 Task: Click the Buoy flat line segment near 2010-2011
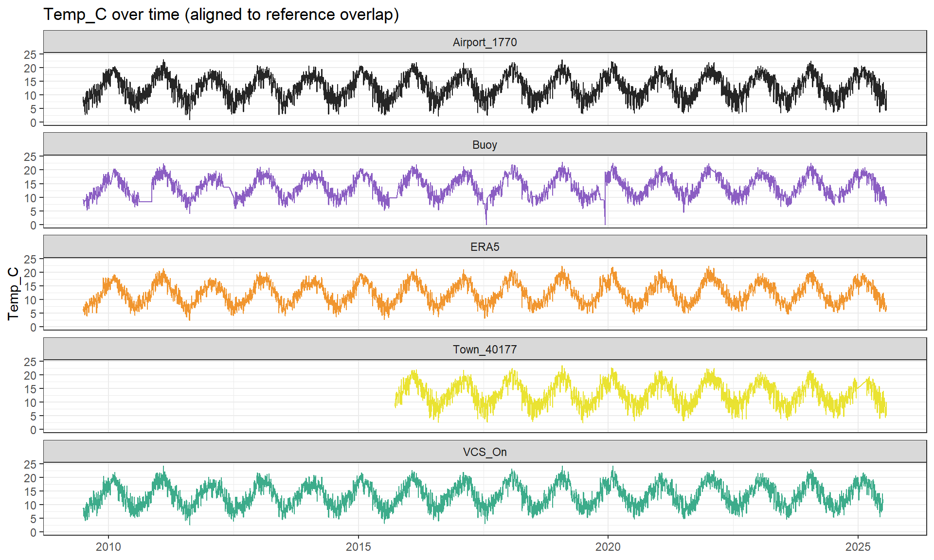point(145,201)
